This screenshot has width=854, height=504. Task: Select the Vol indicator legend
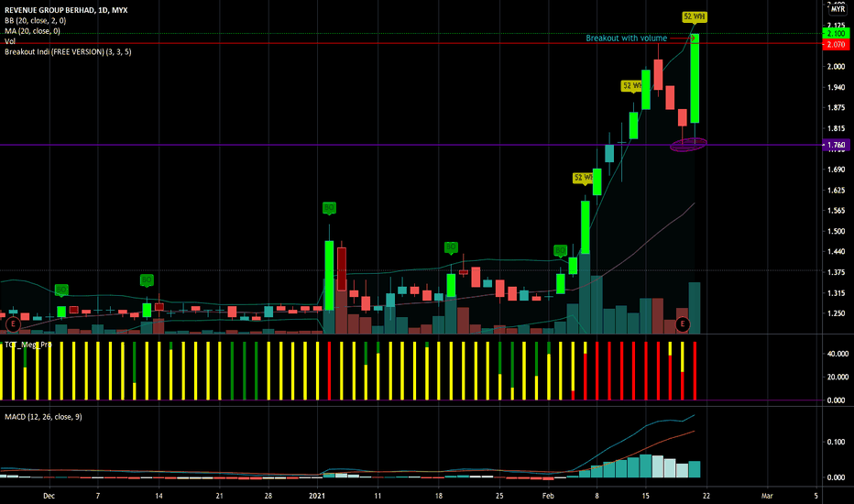[x=10, y=41]
